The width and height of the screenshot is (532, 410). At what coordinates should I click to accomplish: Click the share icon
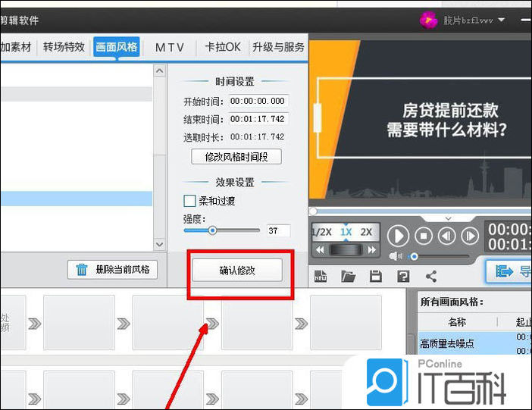click(x=431, y=277)
